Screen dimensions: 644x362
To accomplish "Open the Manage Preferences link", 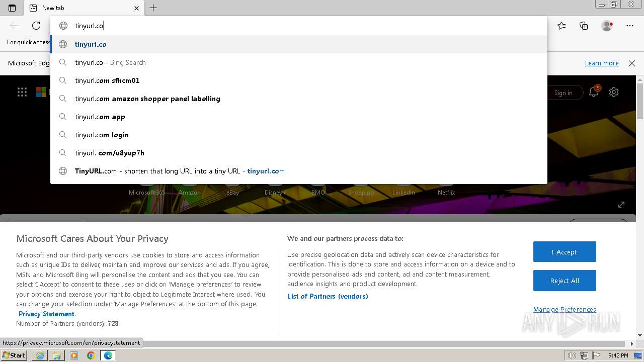I will click(565, 309).
